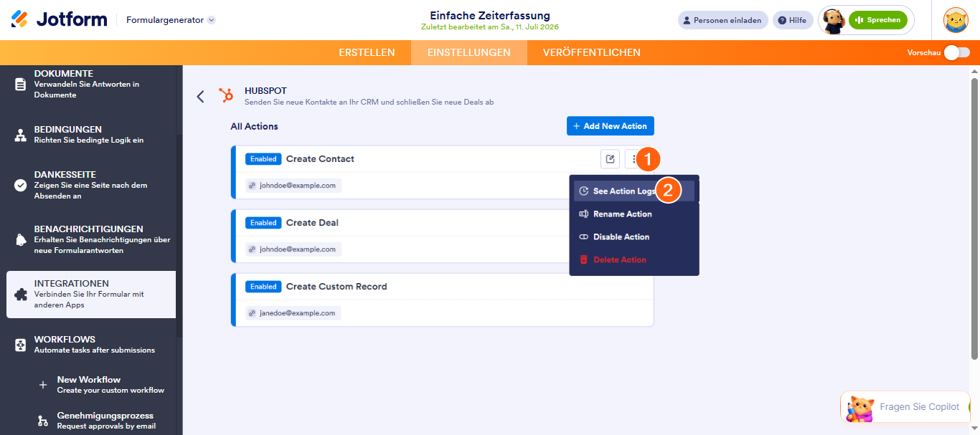Select Rename Action menu entry

click(634, 214)
